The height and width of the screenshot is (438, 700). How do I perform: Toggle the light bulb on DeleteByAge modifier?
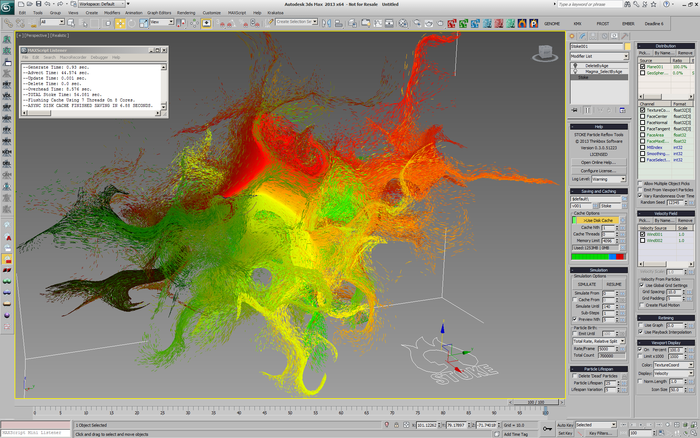tap(575, 66)
